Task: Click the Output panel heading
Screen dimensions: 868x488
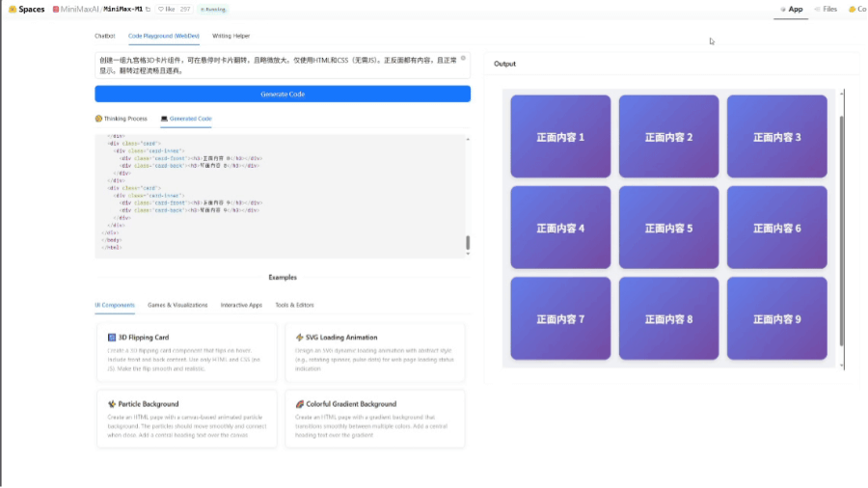Action: tap(504, 64)
